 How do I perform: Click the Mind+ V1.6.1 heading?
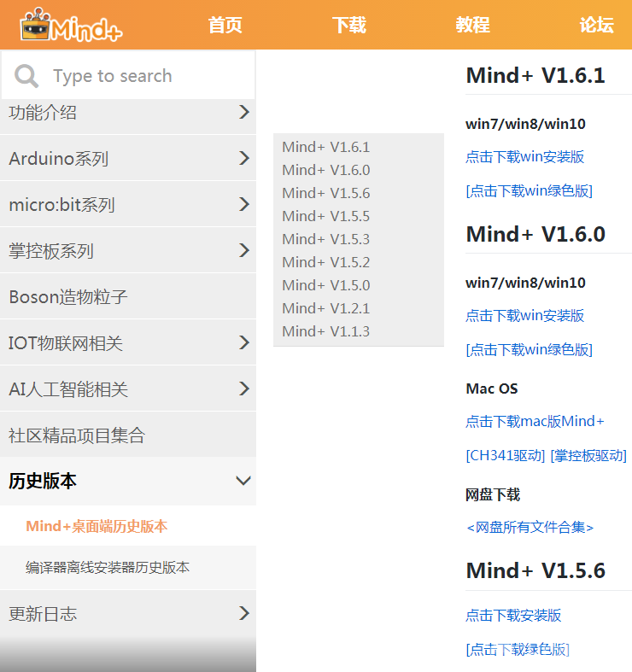535,76
